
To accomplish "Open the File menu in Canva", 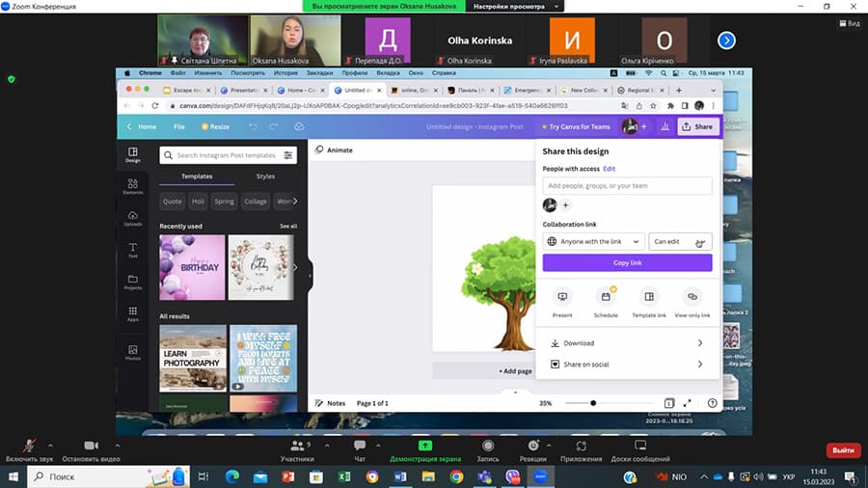I will point(179,126).
